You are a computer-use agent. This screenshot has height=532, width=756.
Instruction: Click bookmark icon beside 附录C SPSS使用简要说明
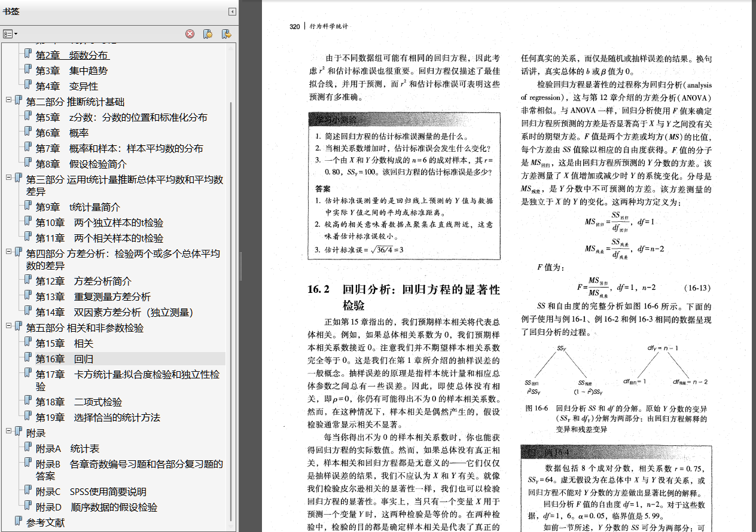point(28,491)
